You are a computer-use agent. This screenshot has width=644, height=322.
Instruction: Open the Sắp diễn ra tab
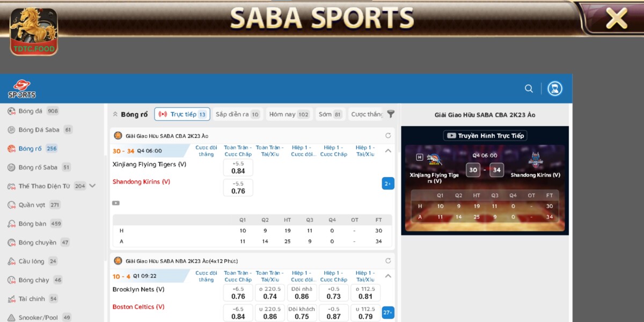[x=237, y=114]
